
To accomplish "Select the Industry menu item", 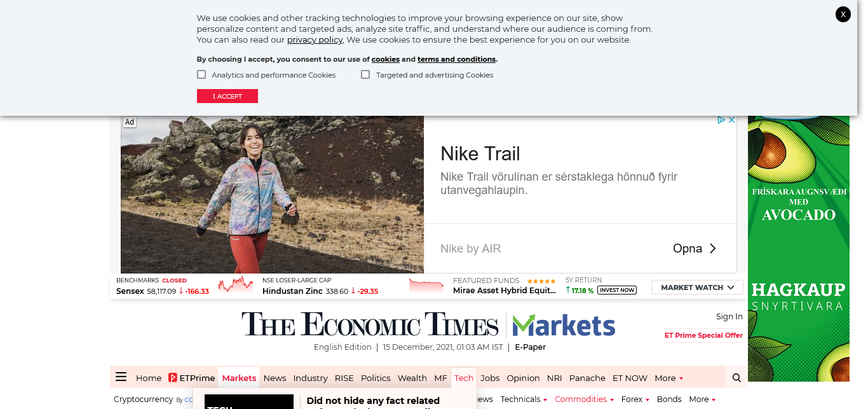I will [x=310, y=378].
